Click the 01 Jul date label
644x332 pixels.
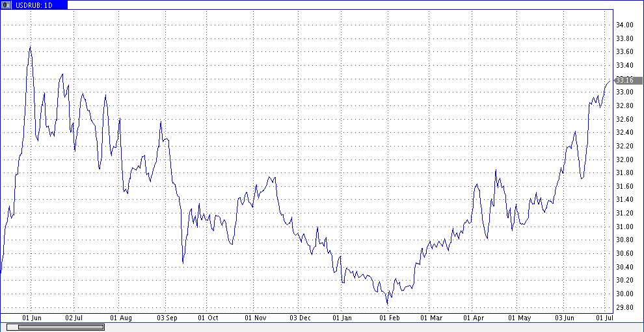[x=604, y=318]
